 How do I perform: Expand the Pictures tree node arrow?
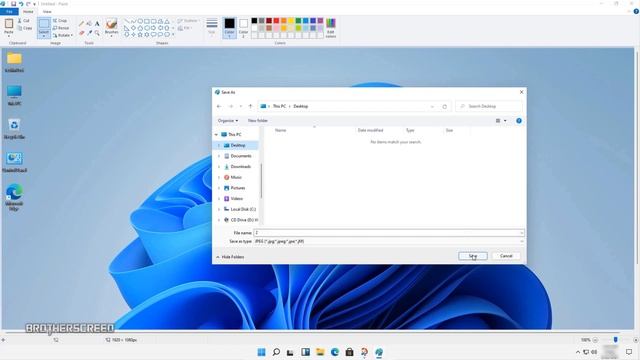point(219,188)
